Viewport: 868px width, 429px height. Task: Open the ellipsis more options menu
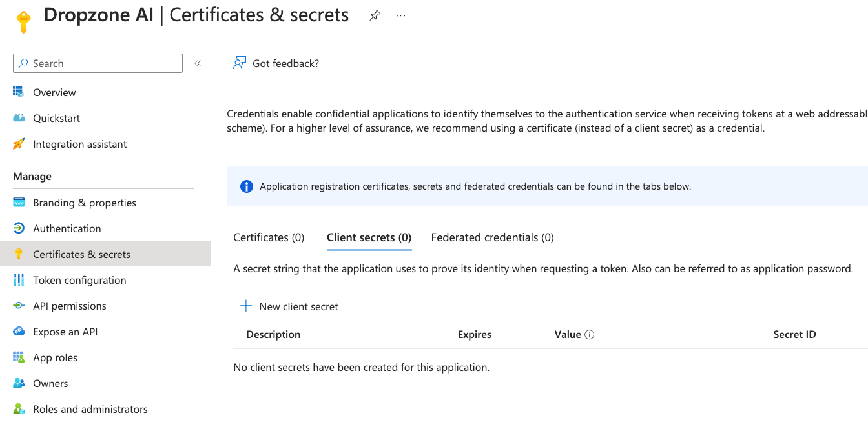(401, 16)
